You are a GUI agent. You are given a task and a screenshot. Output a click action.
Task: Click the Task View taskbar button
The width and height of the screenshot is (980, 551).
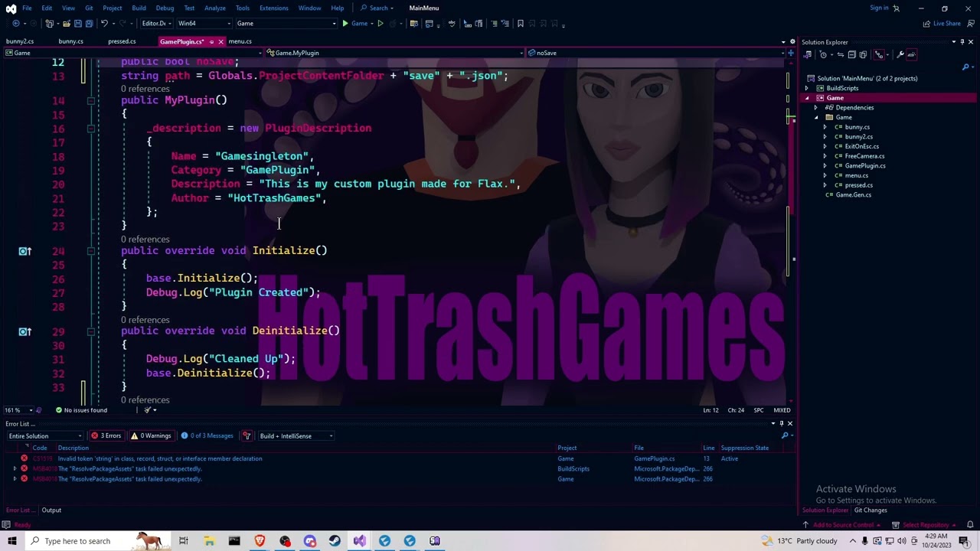pyautogui.click(x=184, y=541)
